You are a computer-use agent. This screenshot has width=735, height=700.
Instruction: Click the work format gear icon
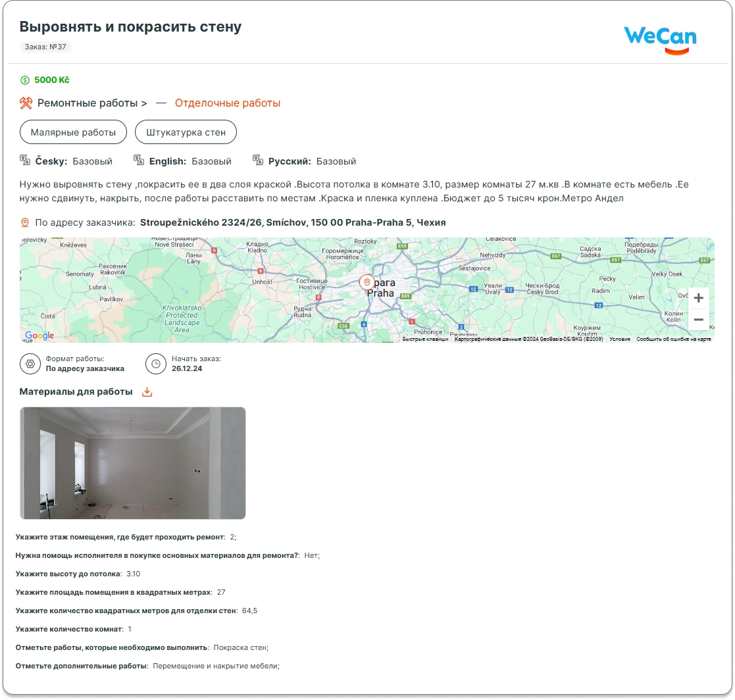[30, 364]
